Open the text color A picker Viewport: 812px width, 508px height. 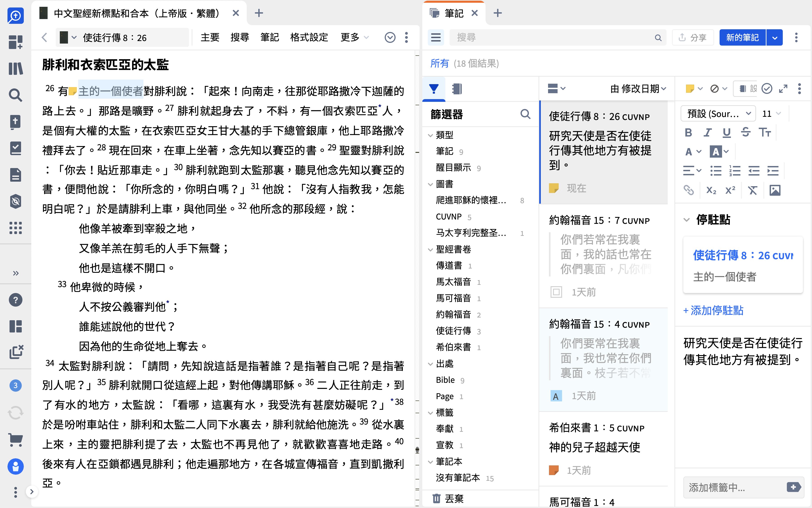[693, 152]
